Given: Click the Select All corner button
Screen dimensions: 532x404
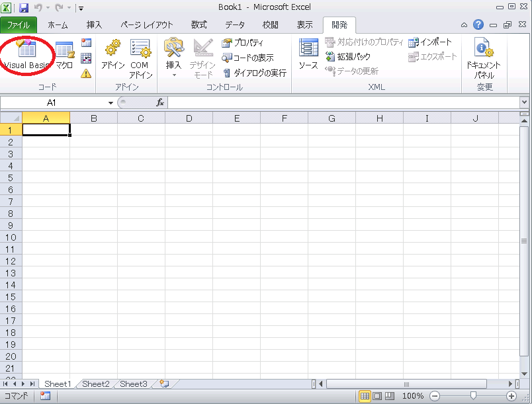Looking at the screenshot, I should click(x=11, y=118).
